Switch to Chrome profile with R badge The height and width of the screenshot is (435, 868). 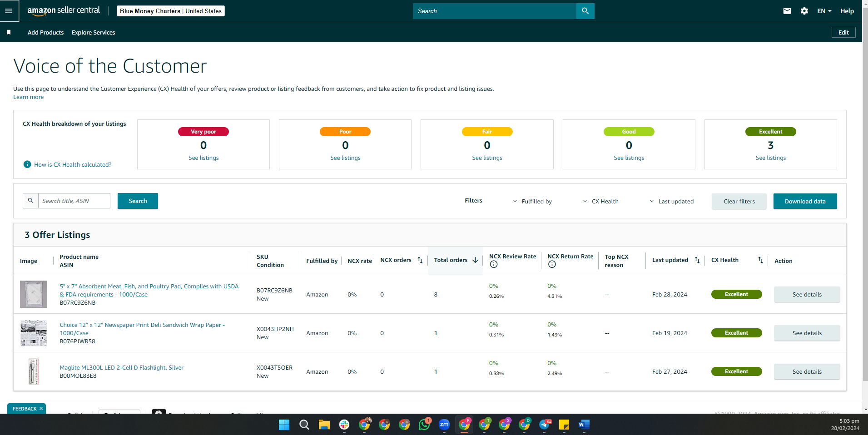point(464,425)
